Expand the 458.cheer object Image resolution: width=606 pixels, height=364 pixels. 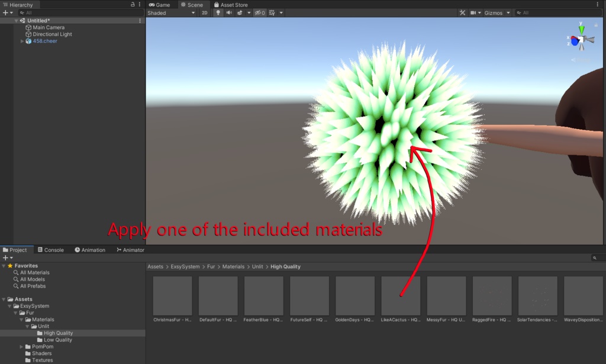tap(22, 41)
